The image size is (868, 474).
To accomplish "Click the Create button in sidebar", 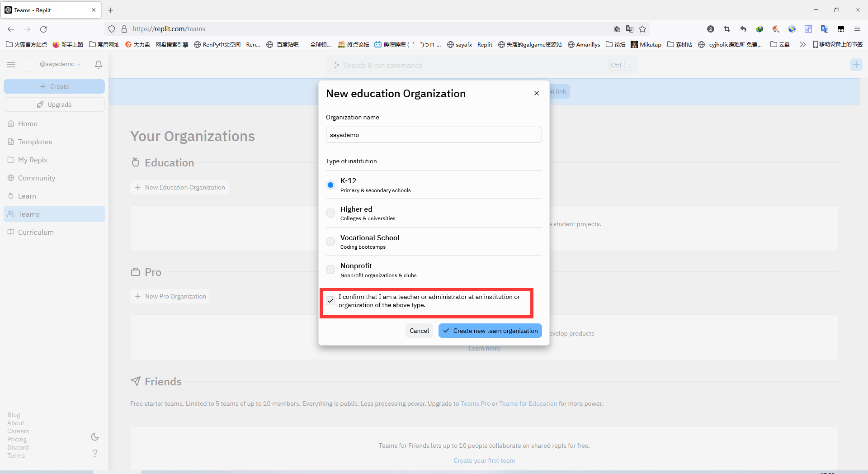I will [x=54, y=86].
